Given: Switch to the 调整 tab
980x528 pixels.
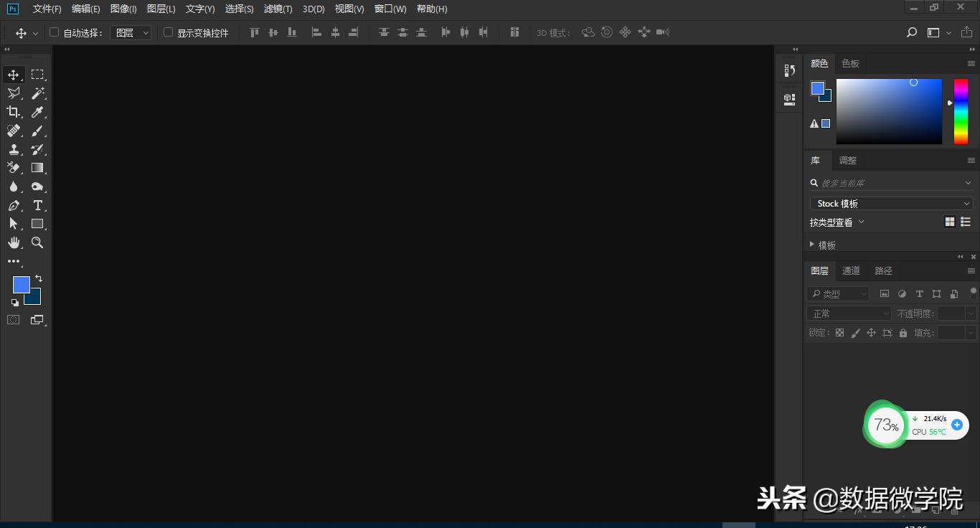Looking at the screenshot, I should tap(847, 160).
